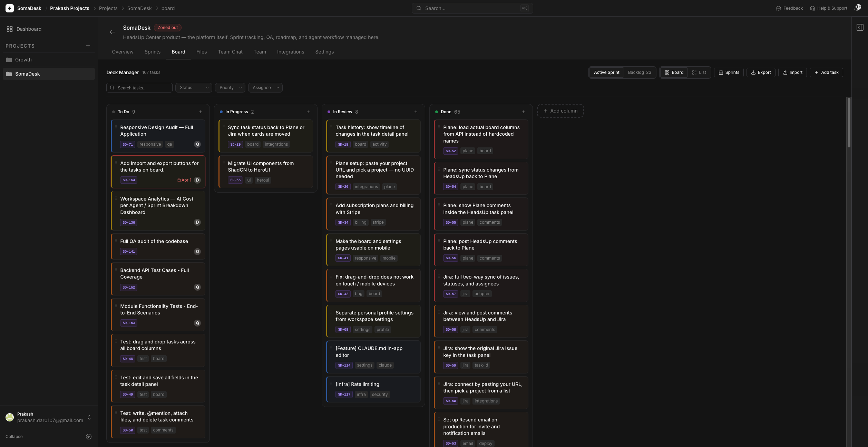Switch to Active Sprint view
The width and height of the screenshot is (868, 447).
pos(606,72)
